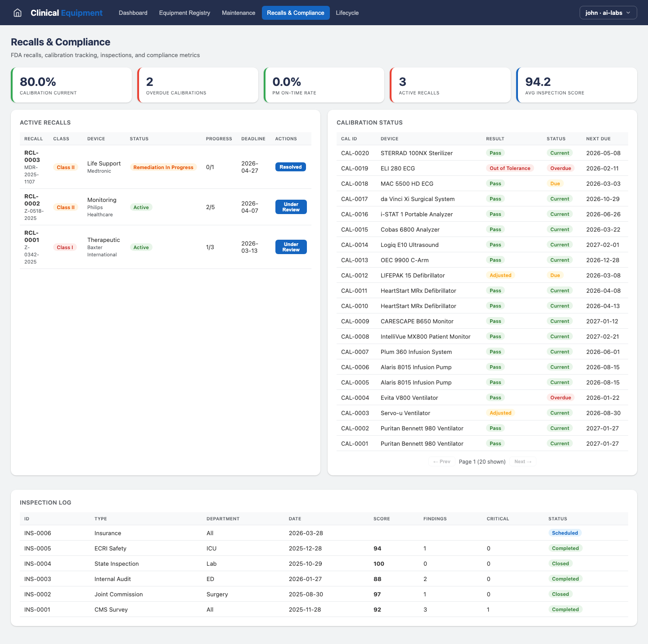Click the Recalls & Compliance tab

(x=295, y=13)
